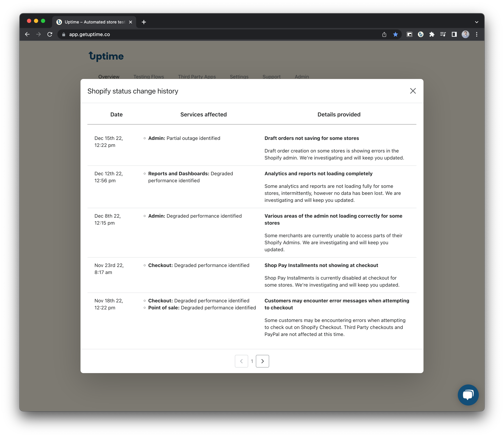Open the chat support bubble

click(x=468, y=395)
